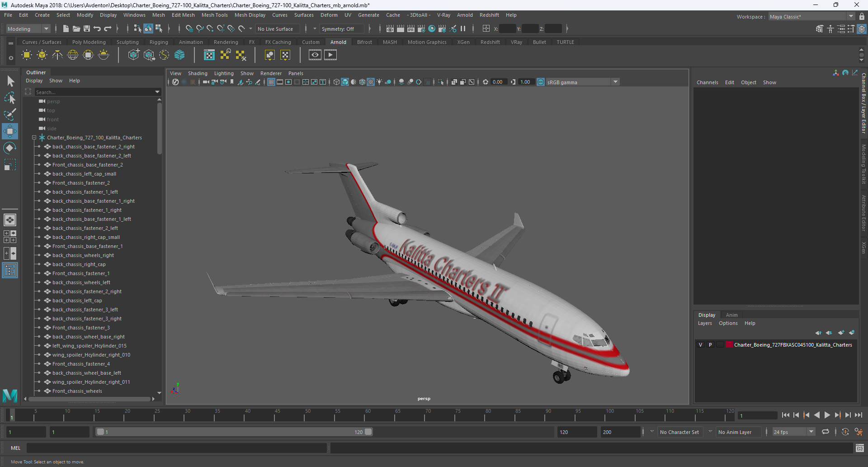Switch to Poly Modeling shelf tab
Viewport: 868px width, 467px height.
pyautogui.click(x=89, y=42)
